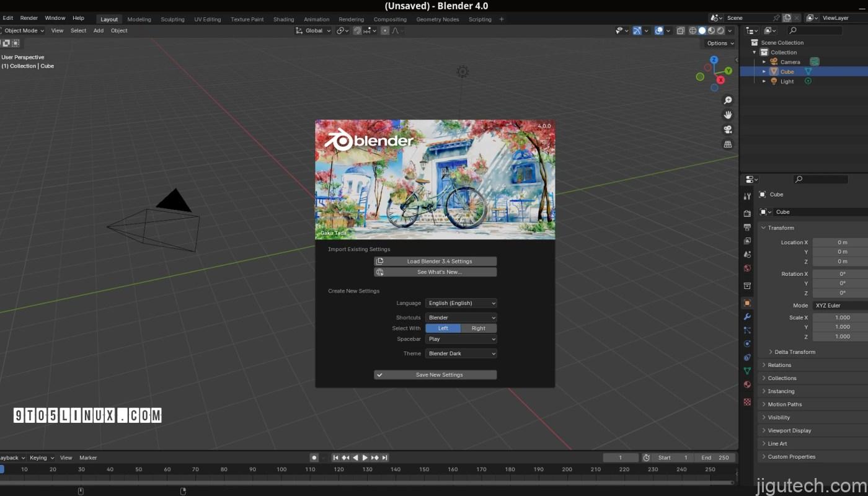Open the Scene properties tab
The height and width of the screenshot is (496, 868).
(x=747, y=255)
